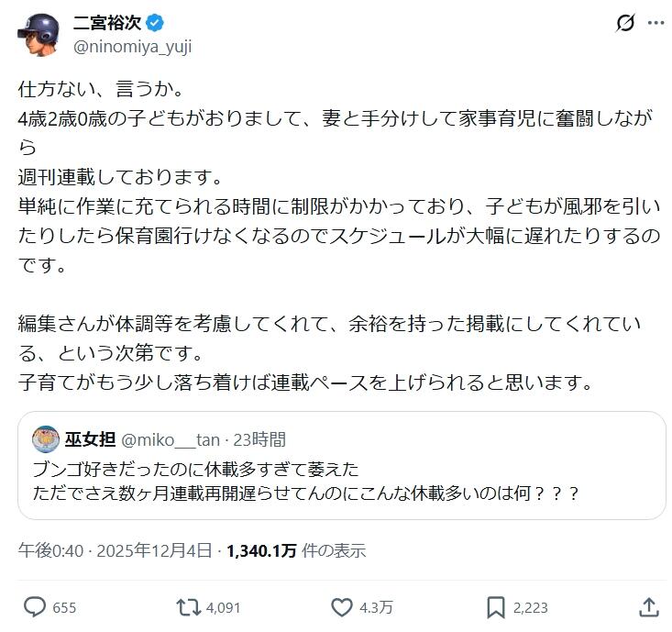672x632 pixels.
Task: Open 二宮裕次's profile avatar picture
Action: [36, 35]
